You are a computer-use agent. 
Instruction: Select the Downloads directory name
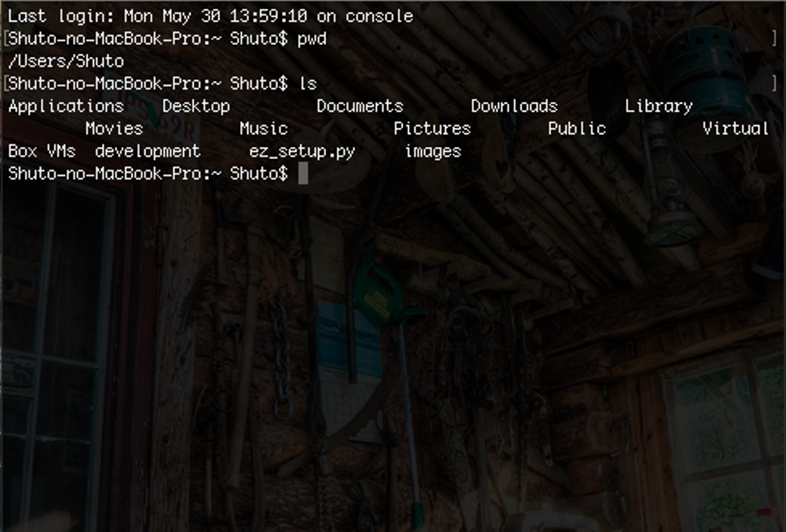click(x=514, y=106)
